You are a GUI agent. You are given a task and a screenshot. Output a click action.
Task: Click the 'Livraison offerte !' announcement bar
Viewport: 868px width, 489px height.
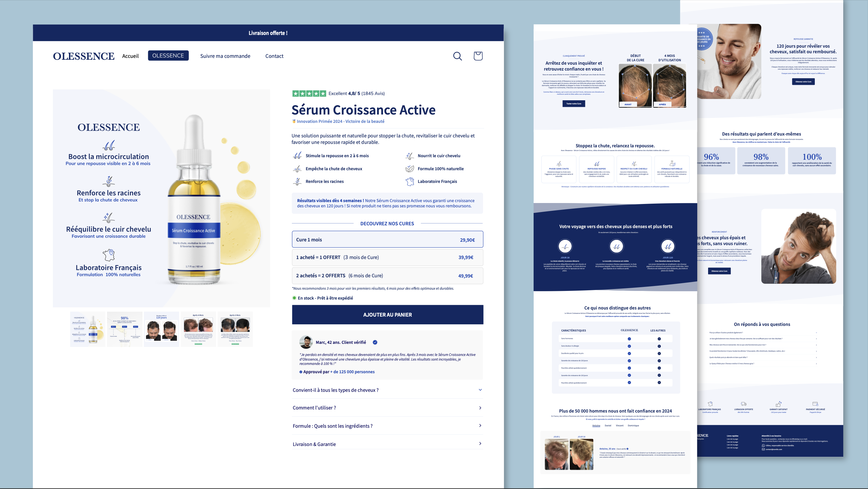[268, 33]
